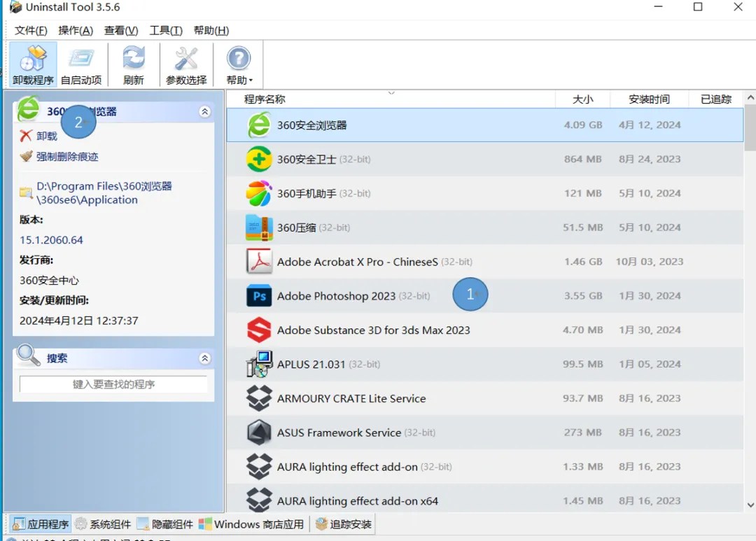Select the Adobe Substance 3D icon
The width and height of the screenshot is (756, 541).
(259, 330)
